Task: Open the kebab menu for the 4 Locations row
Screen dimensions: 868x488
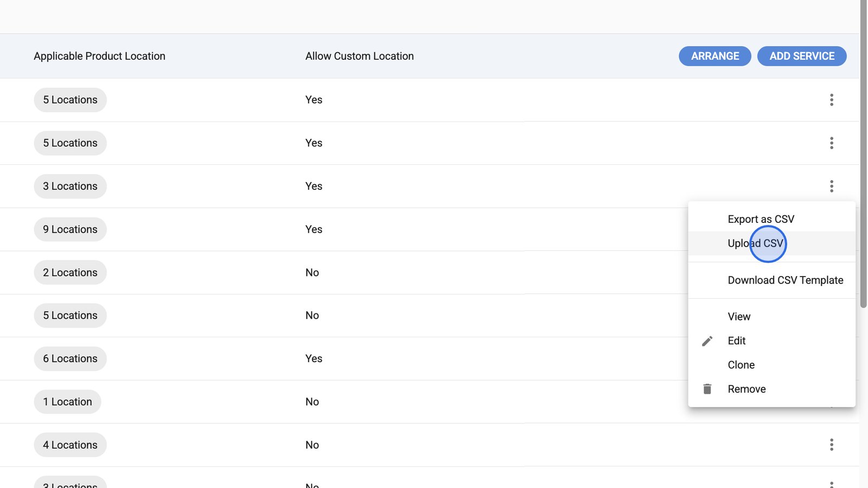Action: click(831, 445)
